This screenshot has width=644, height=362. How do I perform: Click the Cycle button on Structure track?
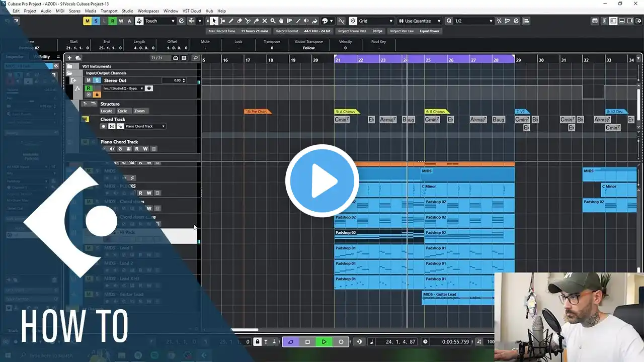122,111
